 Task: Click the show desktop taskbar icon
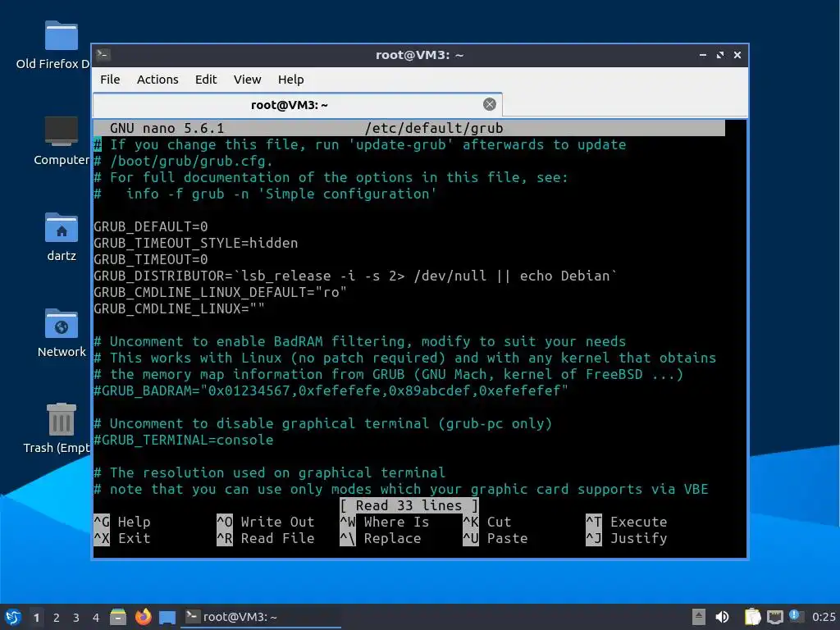point(167,617)
